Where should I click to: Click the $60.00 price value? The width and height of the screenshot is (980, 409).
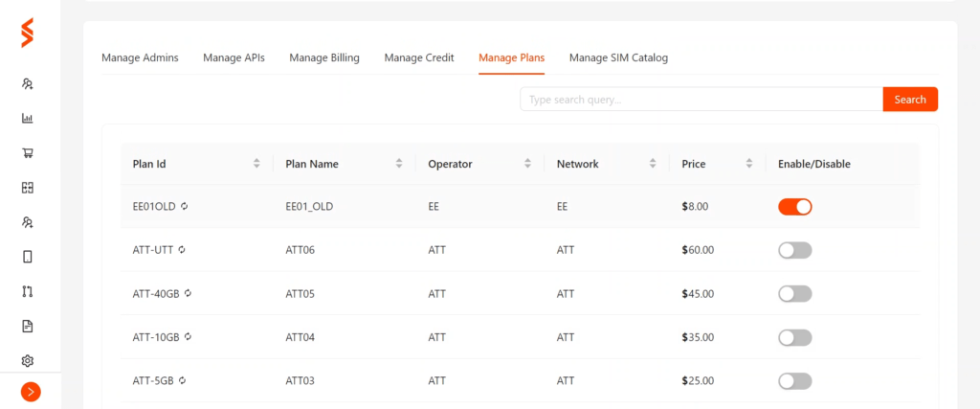(x=698, y=250)
